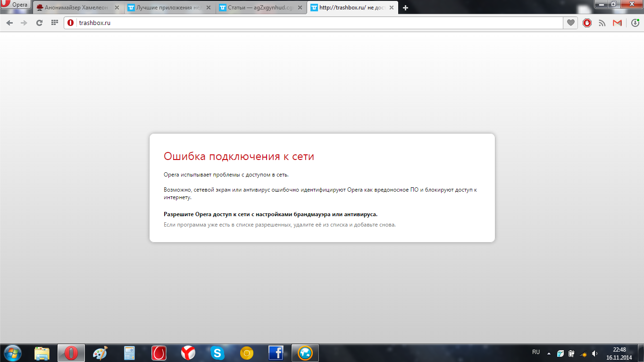Image resolution: width=644 pixels, height=362 pixels.
Task: Open the Windows Start menu
Action: (x=13, y=353)
